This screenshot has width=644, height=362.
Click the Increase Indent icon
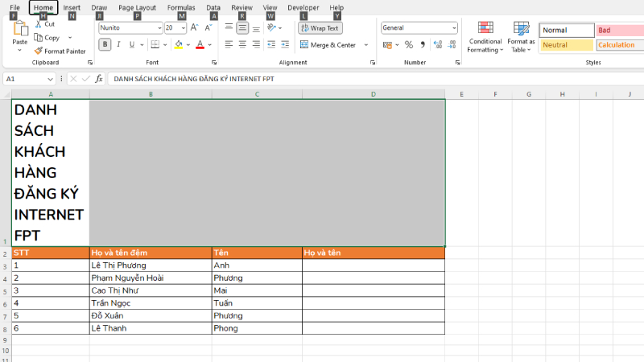(x=283, y=45)
